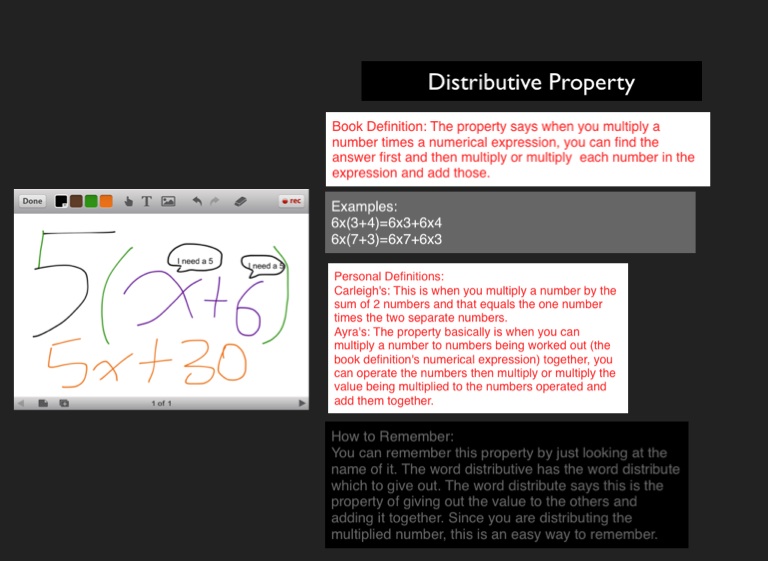Click the redo arrow icon

point(214,201)
